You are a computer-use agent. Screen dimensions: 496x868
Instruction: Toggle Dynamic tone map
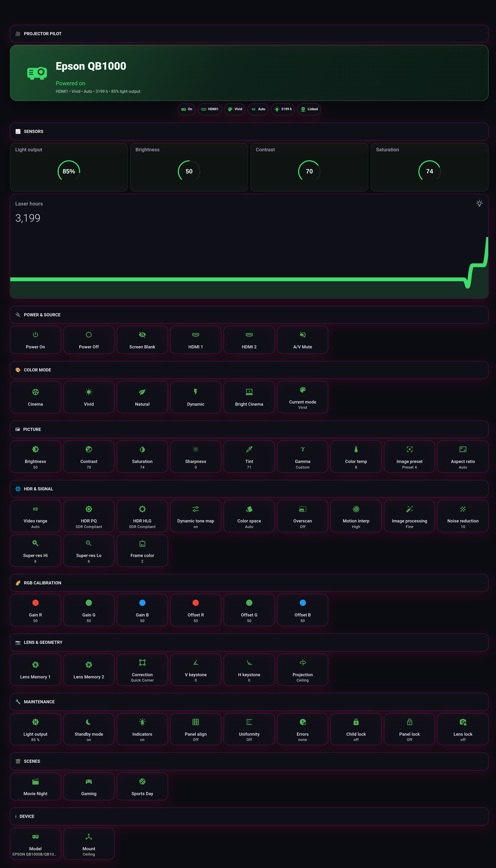pyautogui.click(x=196, y=516)
